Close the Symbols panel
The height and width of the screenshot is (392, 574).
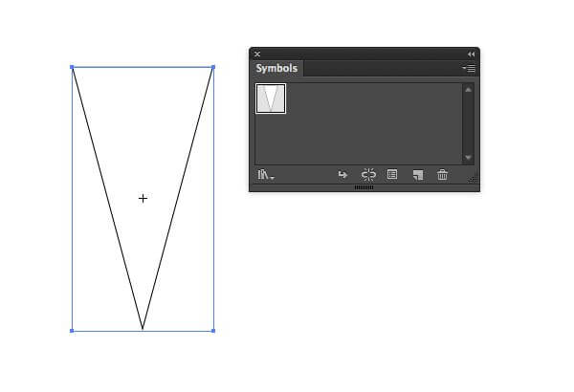point(257,54)
